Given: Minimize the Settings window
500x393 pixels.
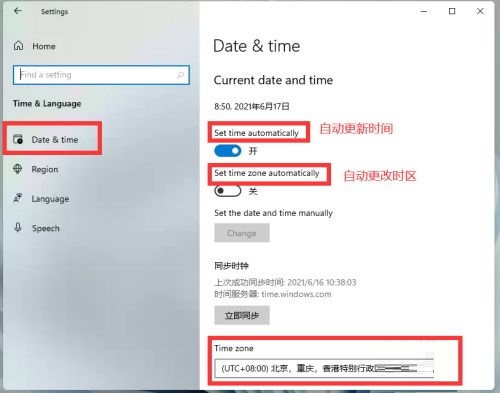Looking at the screenshot, I should pyautogui.click(x=424, y=11).
